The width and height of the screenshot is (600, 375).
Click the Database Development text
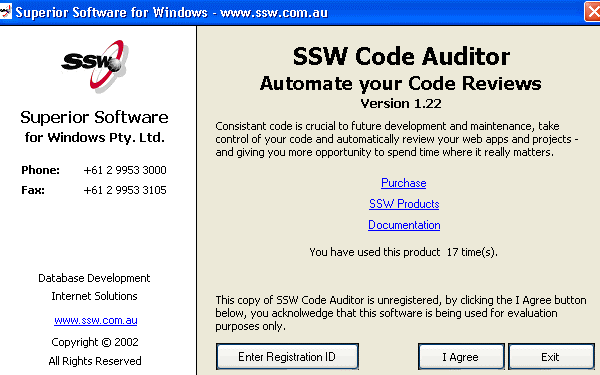tap(94, 278)
